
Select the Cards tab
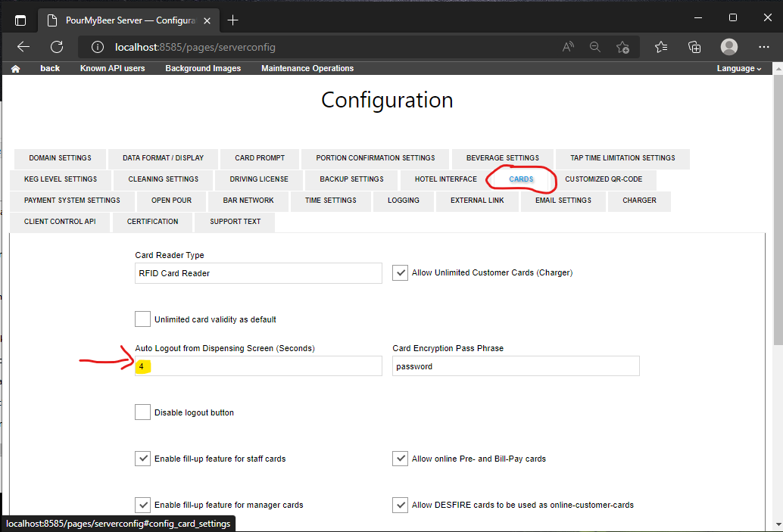pyautogui.click(x=521, y=179)
